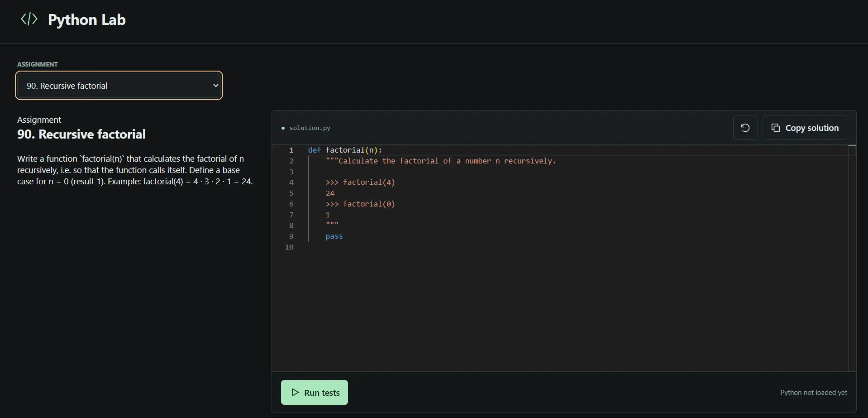Click the assignment description paragraph
The height and width of the screenshot is (418, 868).
tap(135, 170)
